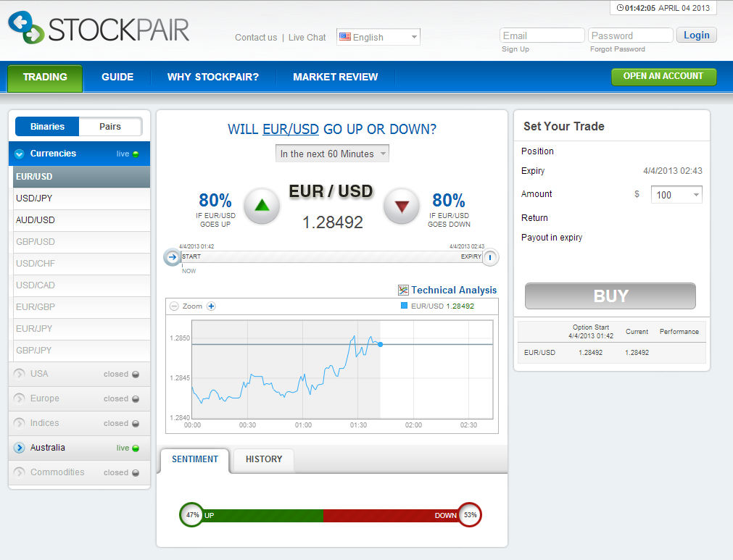The height and width of the screenshot is (560, 733).
Task: Click the 53% DOWN sentiment circle
Action: click(x=470, y=514)
